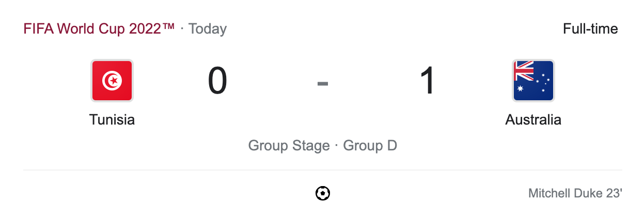
Task: Open the Group D text
Action: [x=370, y=146]
